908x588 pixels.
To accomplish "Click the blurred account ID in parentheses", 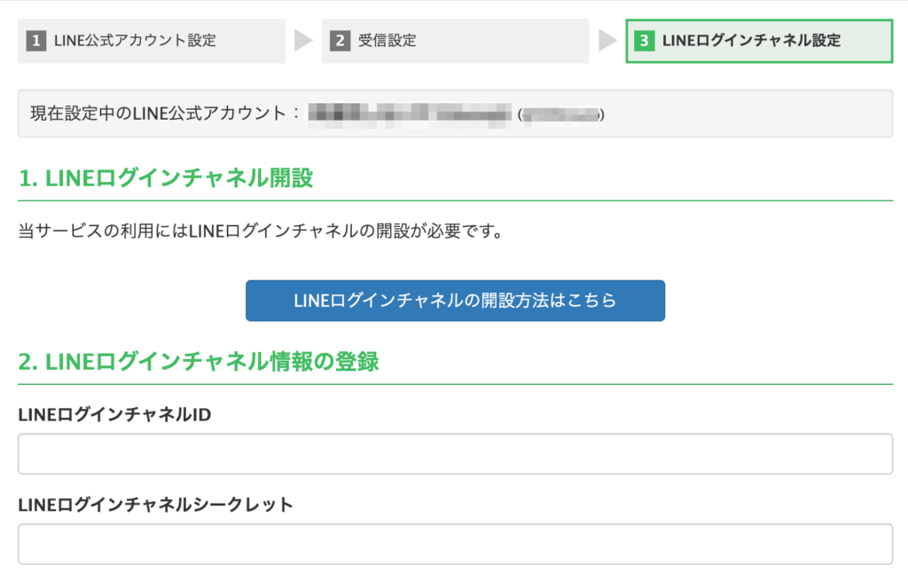I will [561, 114].
